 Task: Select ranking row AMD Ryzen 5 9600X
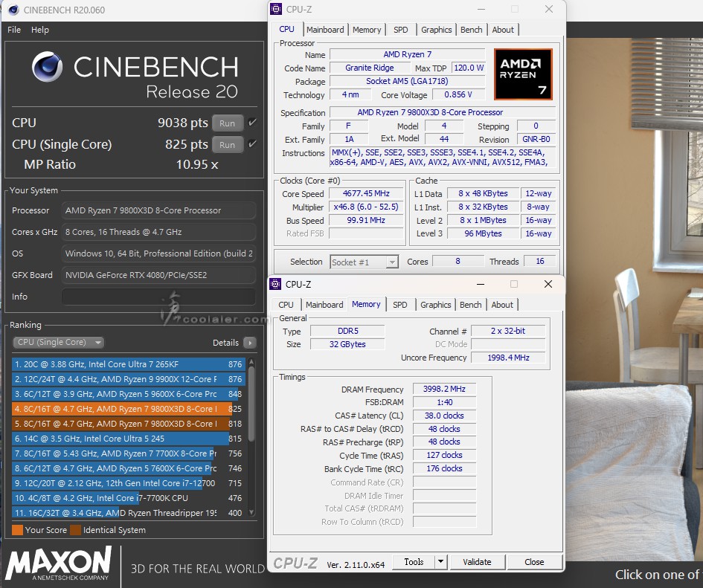pos(129,394)
